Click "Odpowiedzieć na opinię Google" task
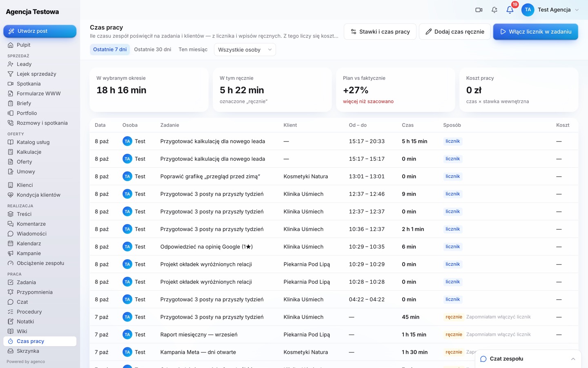588x368 pixels. pyautogui.click(x=207, y=247)
